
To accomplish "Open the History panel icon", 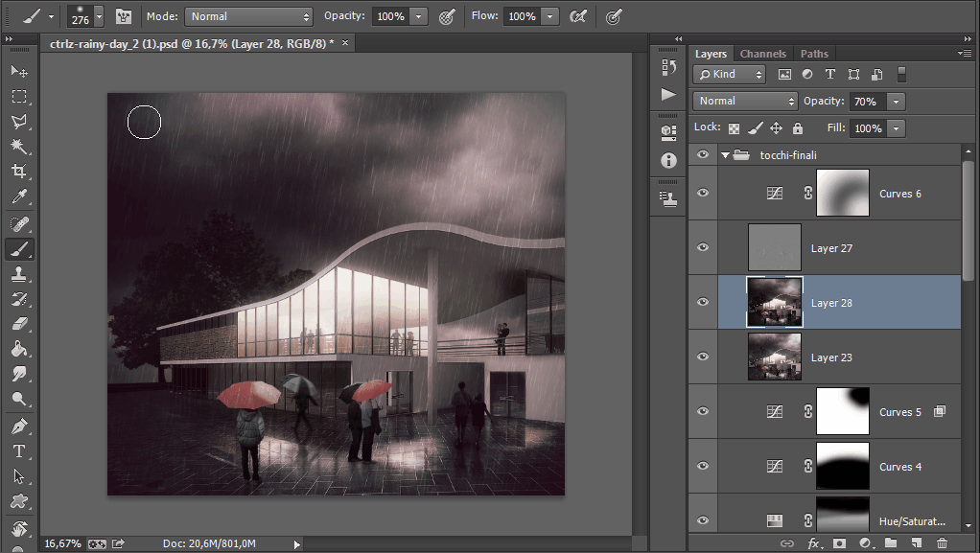I will pyautogui.click(x=668, y=67).
